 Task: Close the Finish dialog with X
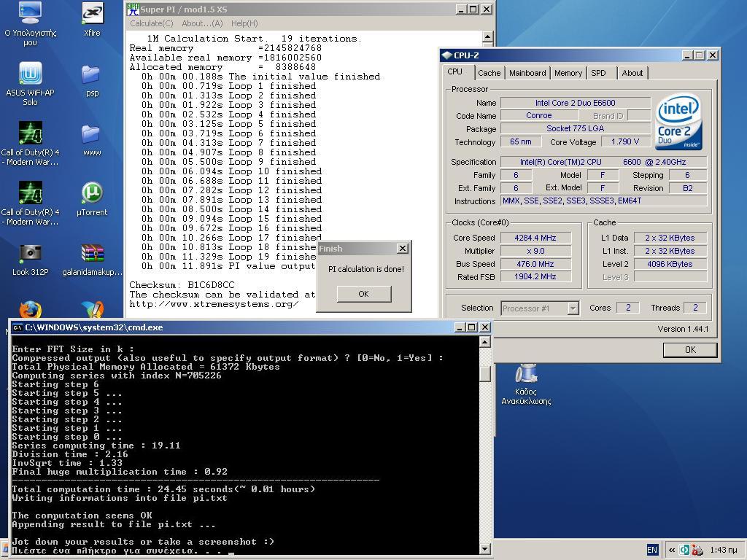coord(403,249)
